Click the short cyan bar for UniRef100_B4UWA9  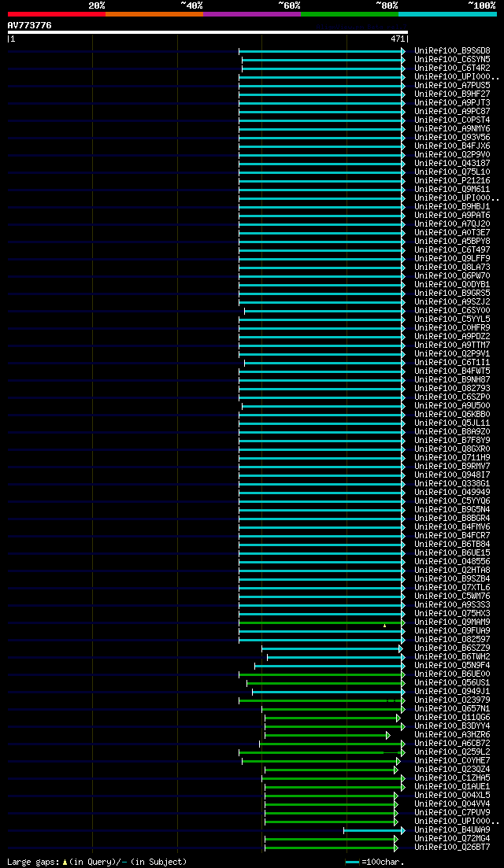(x=374, y=830)
